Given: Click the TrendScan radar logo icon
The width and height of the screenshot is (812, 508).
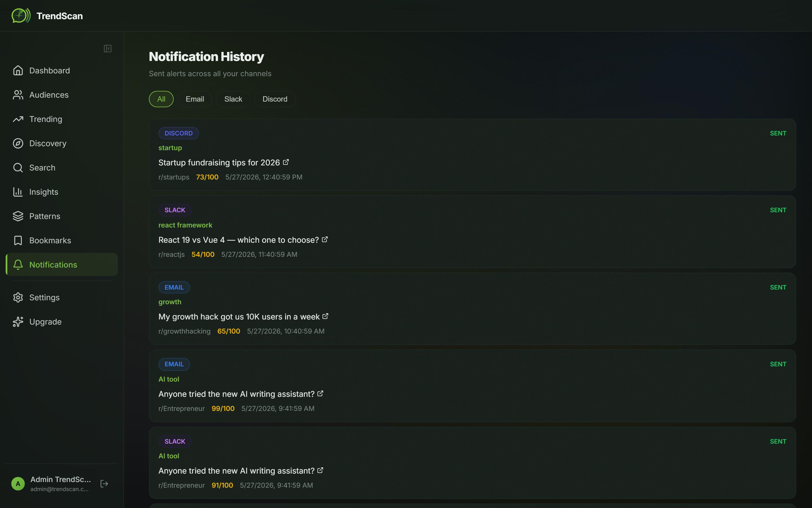Looking at the screenshot, I should pyautogui.click(x=21, y=16).
